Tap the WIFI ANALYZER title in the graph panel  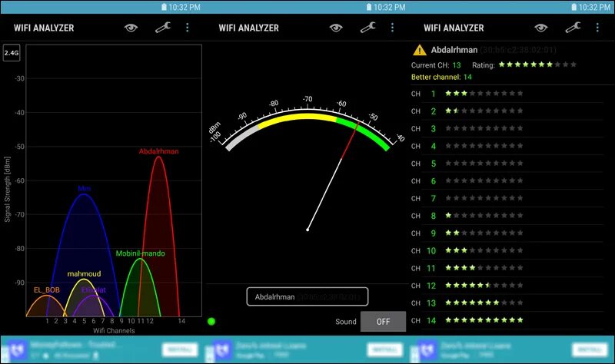coord(44,28)
